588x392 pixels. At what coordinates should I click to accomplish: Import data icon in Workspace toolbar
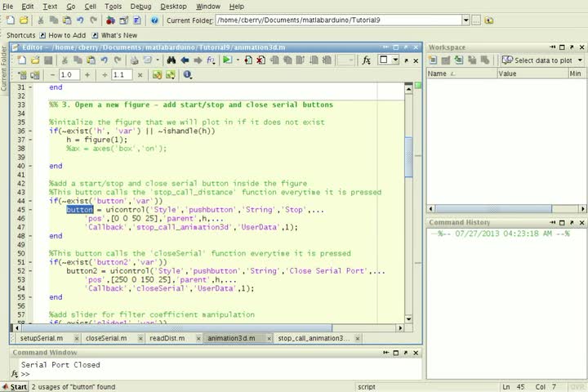(x=459, y=60)
